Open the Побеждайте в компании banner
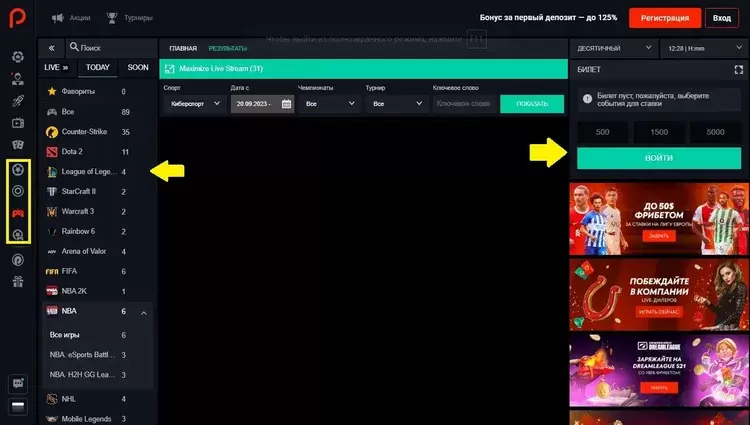Image resolution: width=750 pixels, height=425 pixels. (x=659, y=294)
